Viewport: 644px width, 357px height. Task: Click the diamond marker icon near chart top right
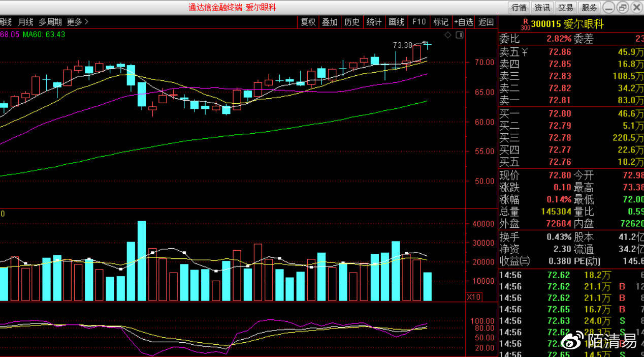point(448,34)
